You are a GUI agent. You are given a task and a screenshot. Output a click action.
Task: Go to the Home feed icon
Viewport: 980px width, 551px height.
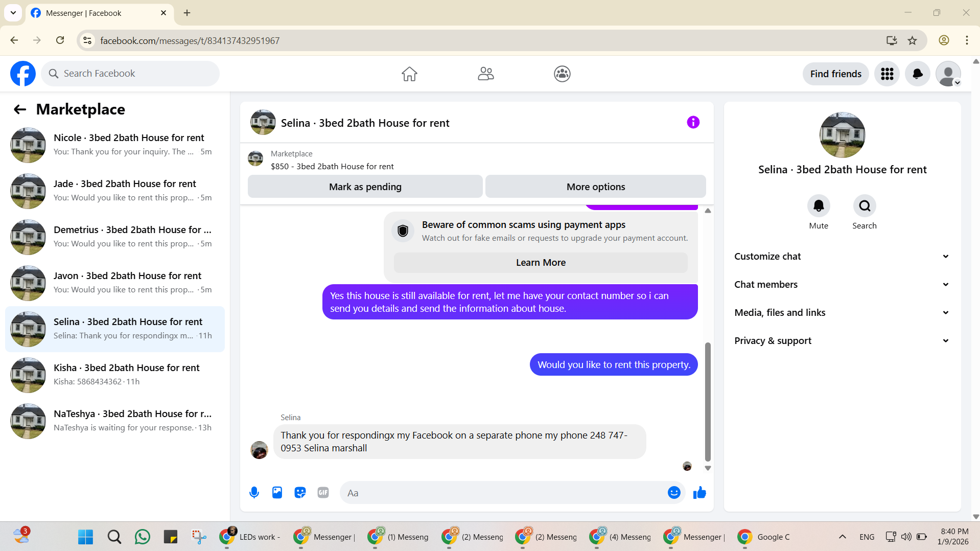[409, 74]
